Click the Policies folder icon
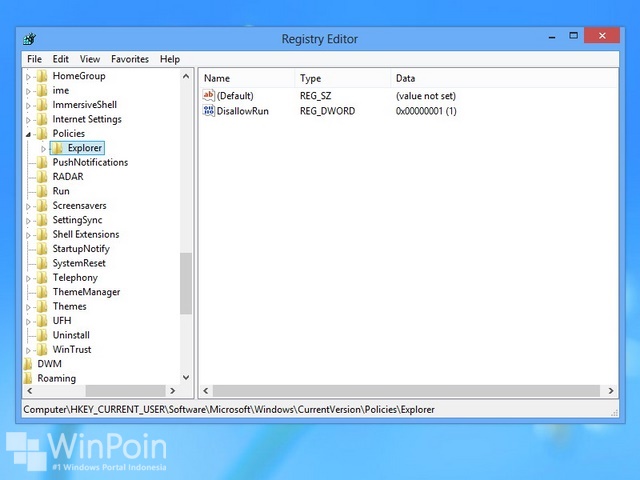This screenshot has width=640, height=480. [x=42, y=133]
